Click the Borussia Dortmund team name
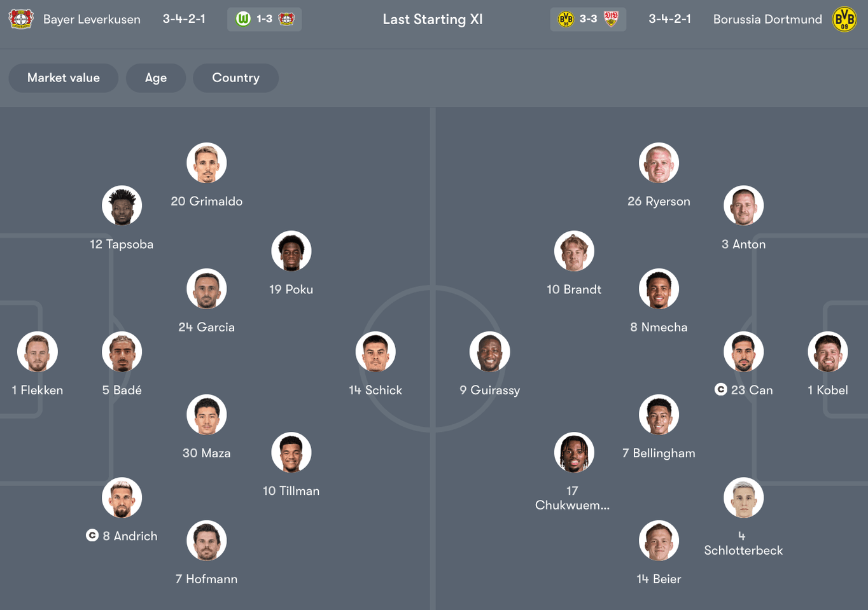Viewport: 868px width, 610px height. (767, 19)
